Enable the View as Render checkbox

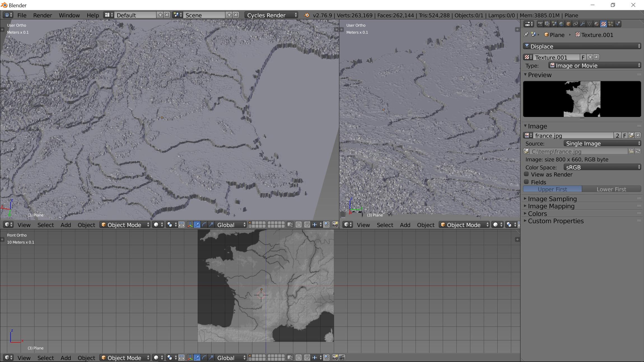click(x=526, y=174)
